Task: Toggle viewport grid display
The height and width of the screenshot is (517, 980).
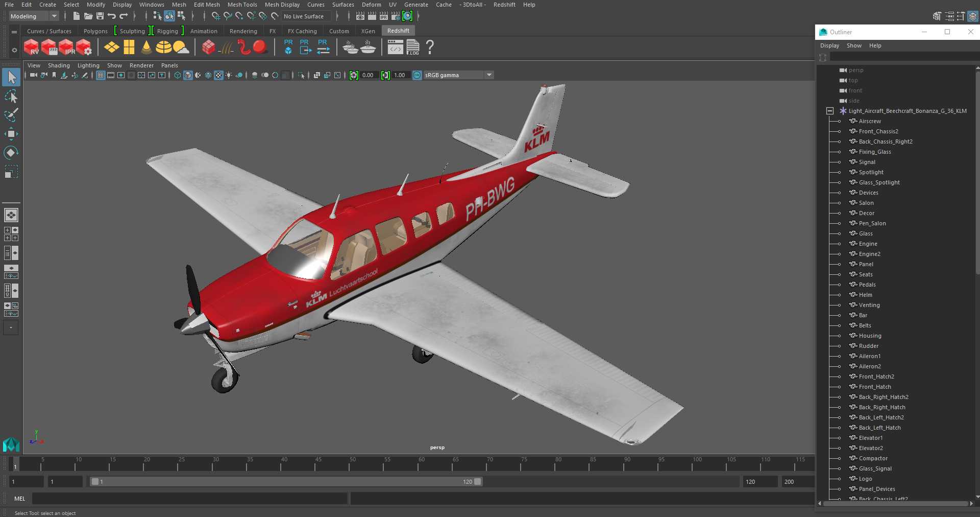Action: point(101,75)
